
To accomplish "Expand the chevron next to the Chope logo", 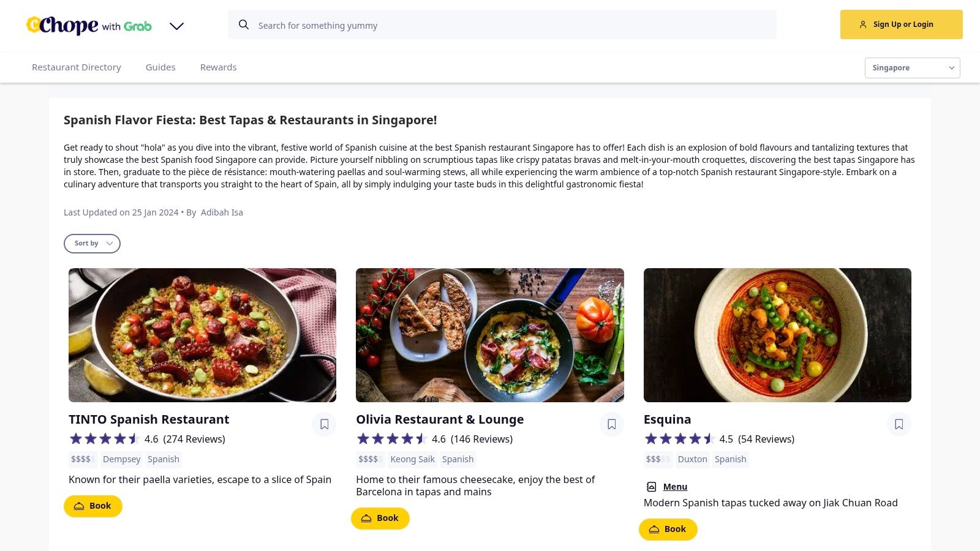I will [176, 26].
